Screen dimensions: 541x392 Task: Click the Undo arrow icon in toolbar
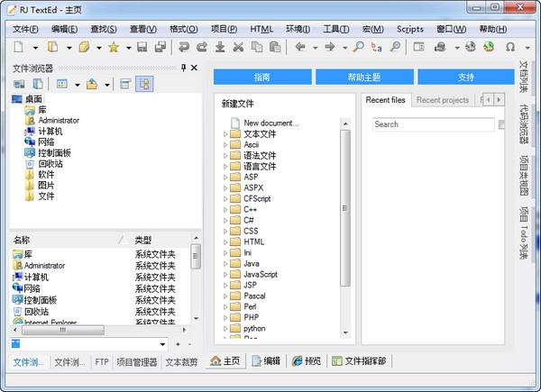tap(185, 47)
